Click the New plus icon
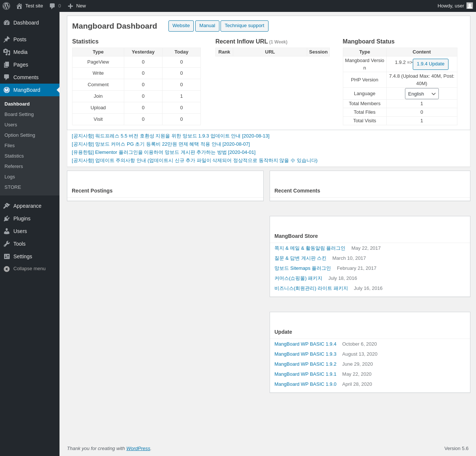 tap(70, 6)
